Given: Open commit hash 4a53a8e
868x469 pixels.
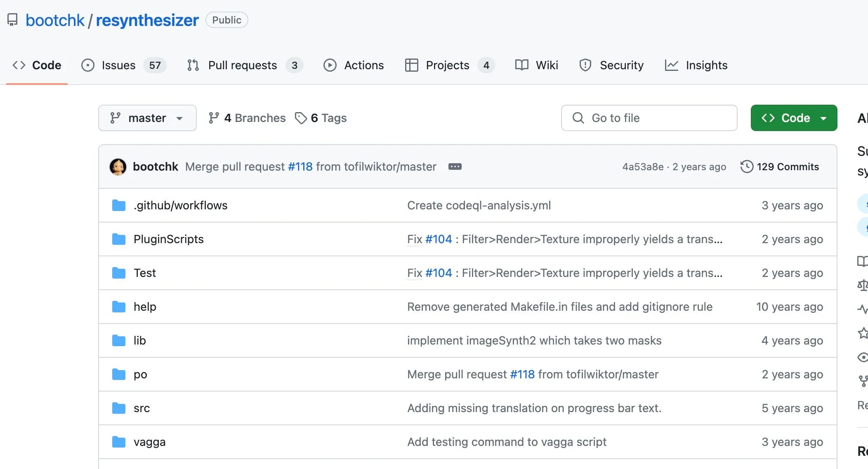Looking at the screenshot, I should (x=643, y=166).
